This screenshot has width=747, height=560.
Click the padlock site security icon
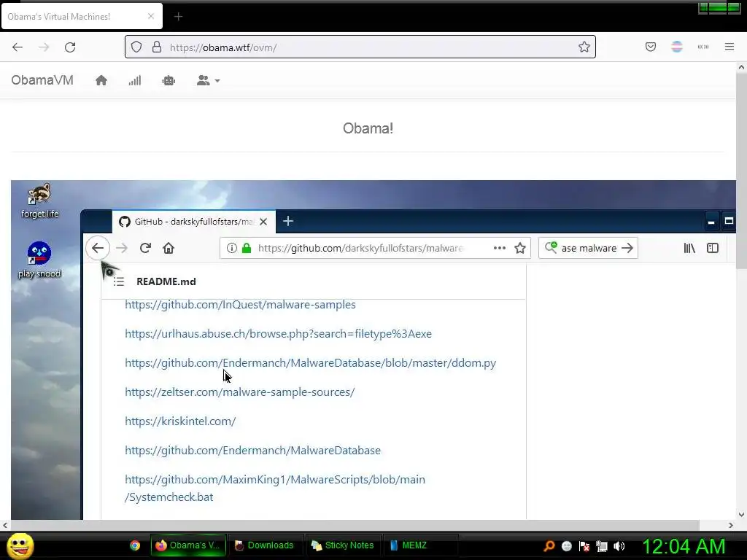click(x=157, y=47)
